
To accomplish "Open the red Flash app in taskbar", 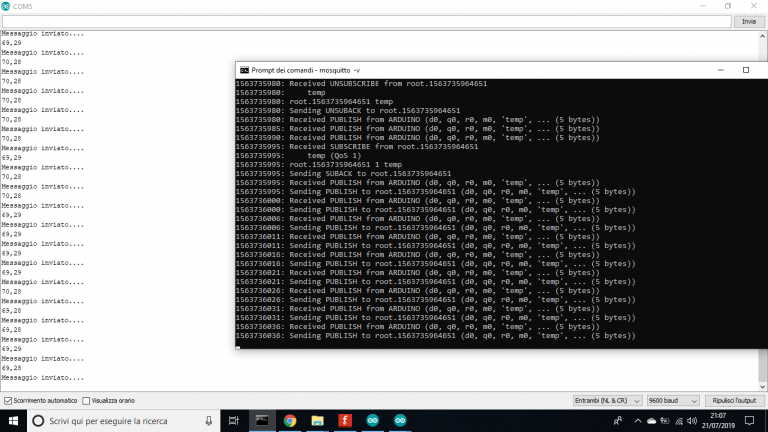I will [345, 421].
